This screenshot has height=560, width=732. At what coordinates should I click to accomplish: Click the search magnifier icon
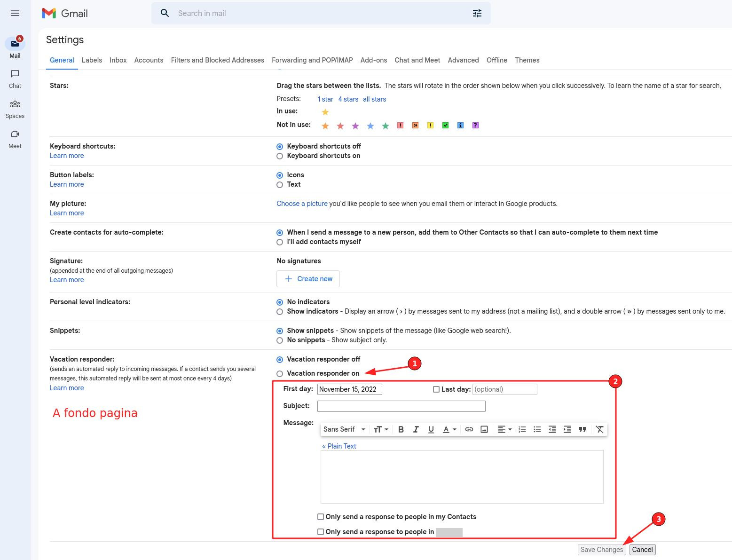click(x=165, y=13)
